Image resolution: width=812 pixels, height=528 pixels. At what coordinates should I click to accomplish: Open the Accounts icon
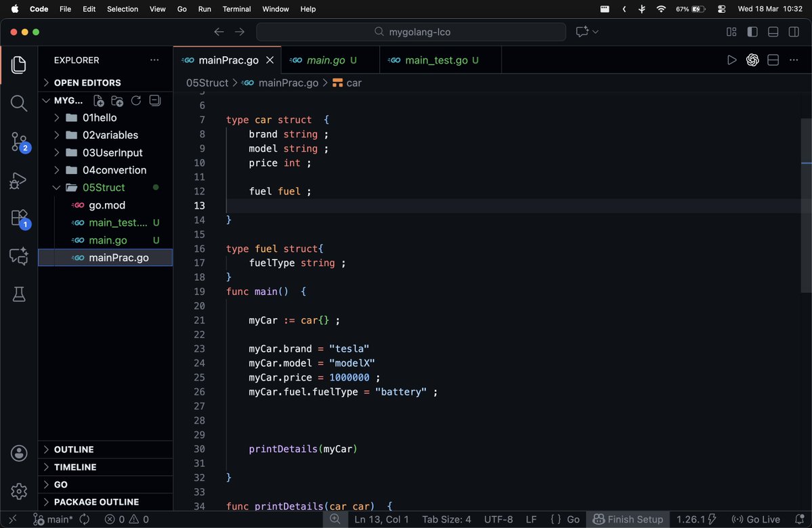coord(19,454)
